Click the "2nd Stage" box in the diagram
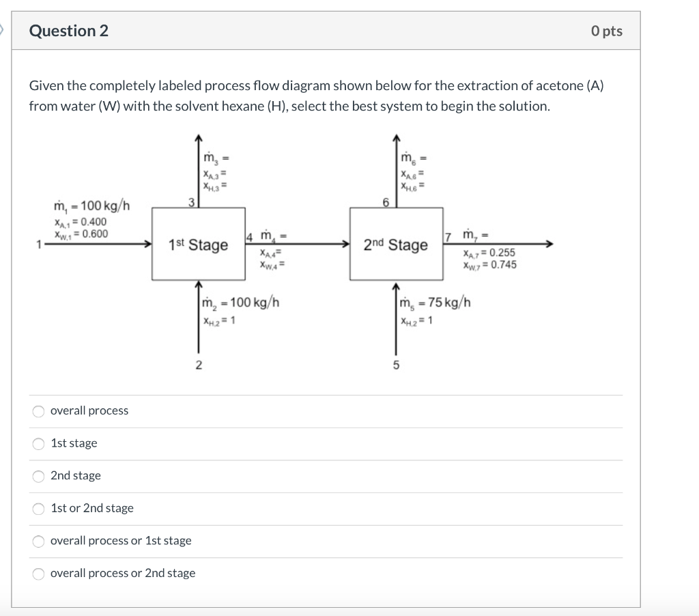This screenshot has width=699, height=616. point(396,244)
